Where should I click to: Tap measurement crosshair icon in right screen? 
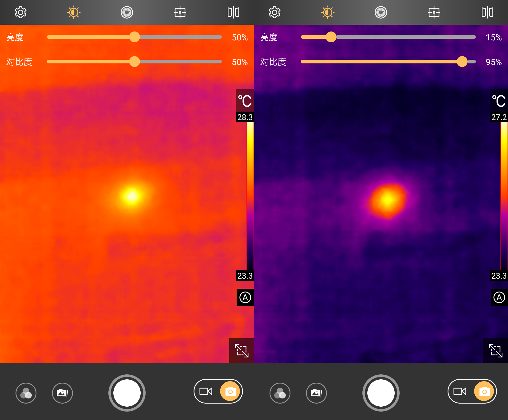(434, 12)
